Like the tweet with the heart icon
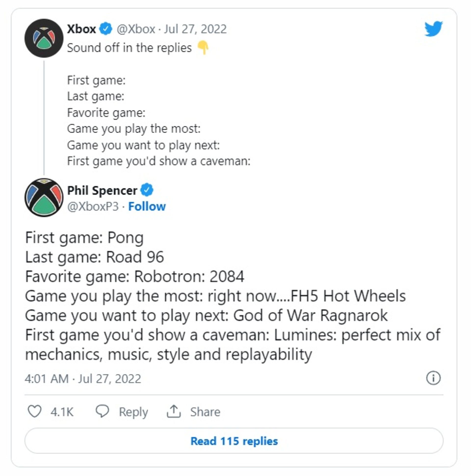Viewport: 471px width, 476px height. click(x=35, y=412)
